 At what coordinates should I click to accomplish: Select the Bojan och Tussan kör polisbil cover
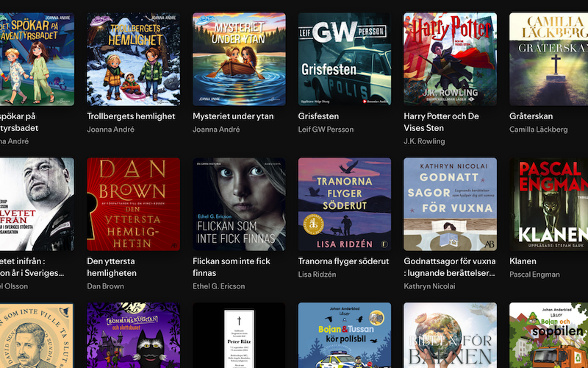pos(344,336)
